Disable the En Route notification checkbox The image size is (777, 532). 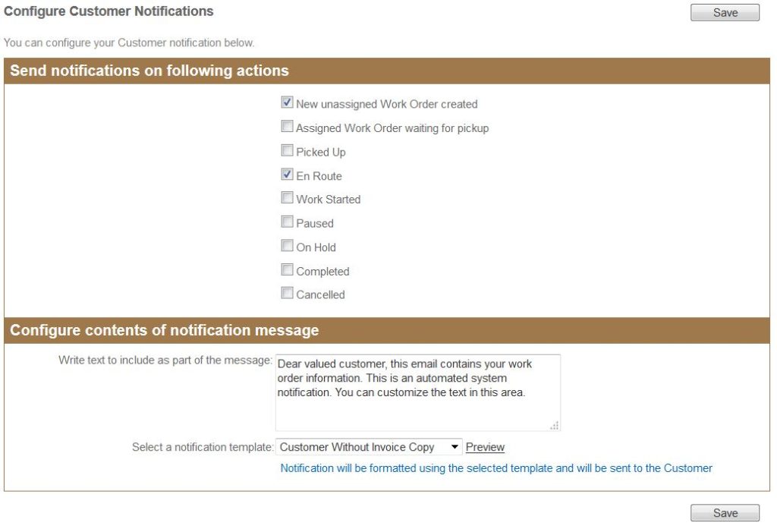click(x=287, y=175)
